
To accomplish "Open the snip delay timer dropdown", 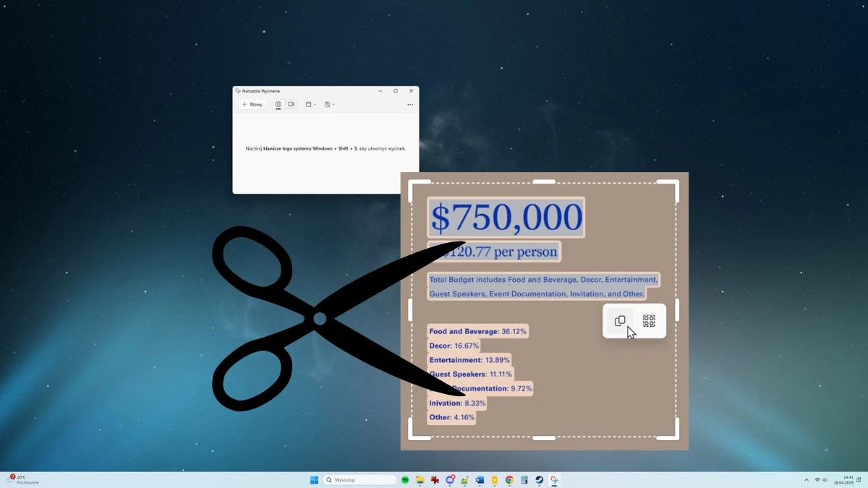I will 329,104.
